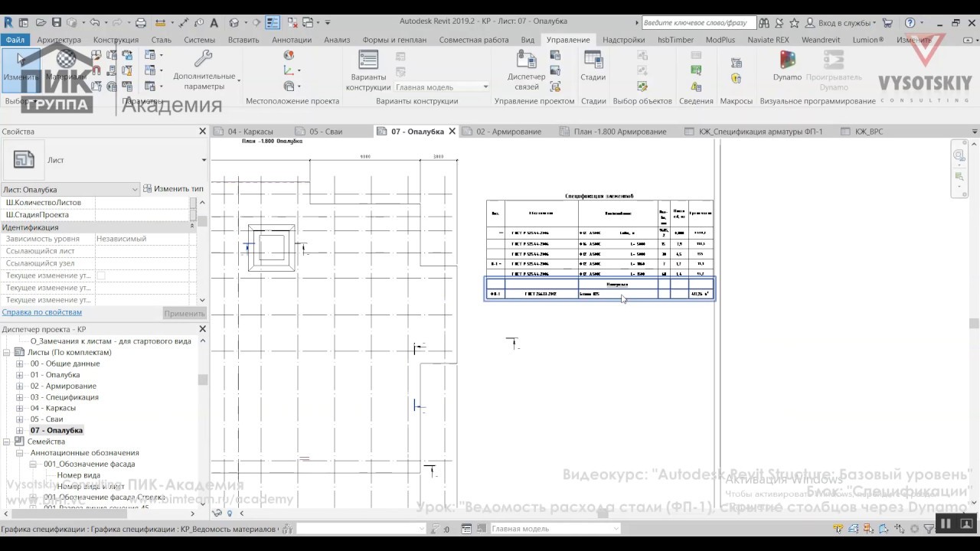Toggle Thin Lines icon in quick access toolbar
The image size is (980, 551).
[x=273, y=22]
